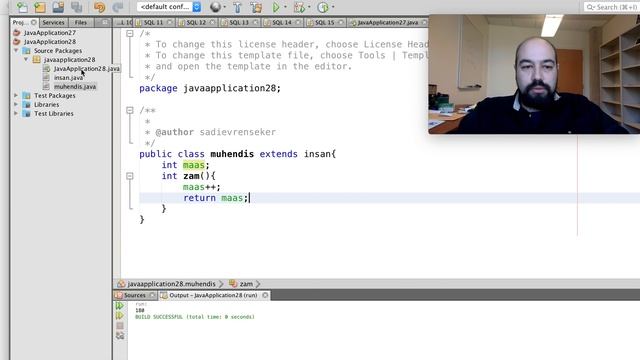
Task: Open the SQL 12 editor tab
Action: click(x=196, y=22)
